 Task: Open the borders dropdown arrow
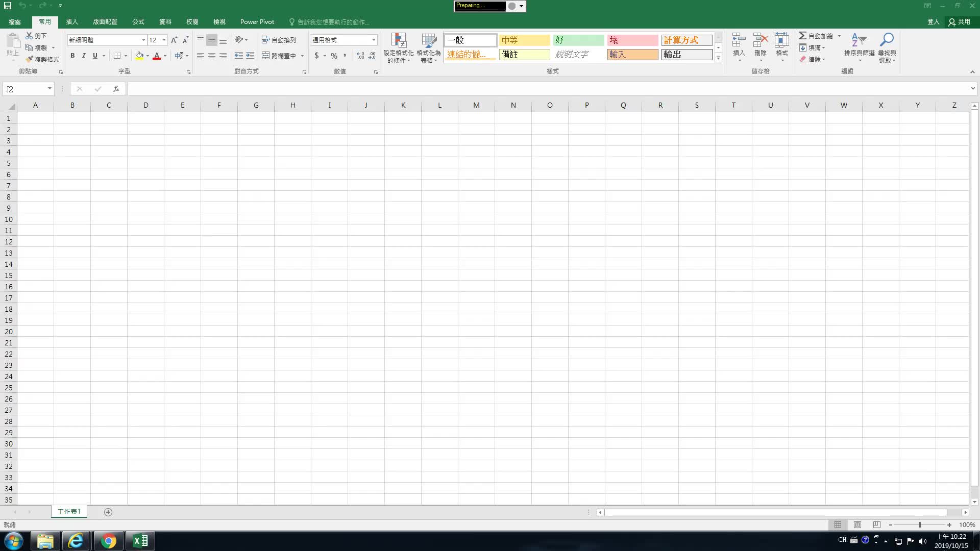[x=126, y=56]
